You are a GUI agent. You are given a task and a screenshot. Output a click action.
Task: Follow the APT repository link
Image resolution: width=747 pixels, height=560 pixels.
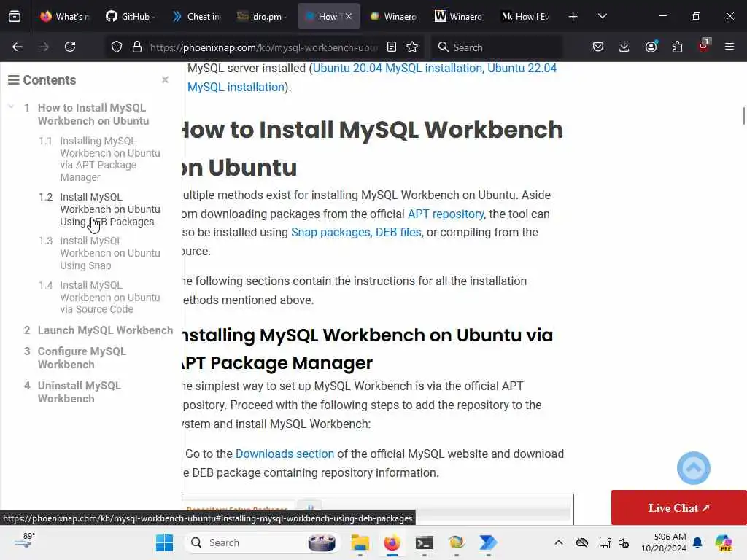[x=446, y=214]
